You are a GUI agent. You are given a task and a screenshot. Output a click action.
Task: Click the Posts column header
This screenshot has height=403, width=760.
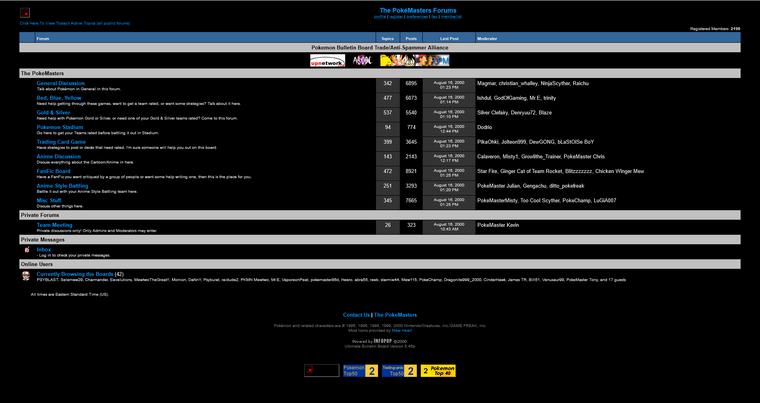coord(411,38)
